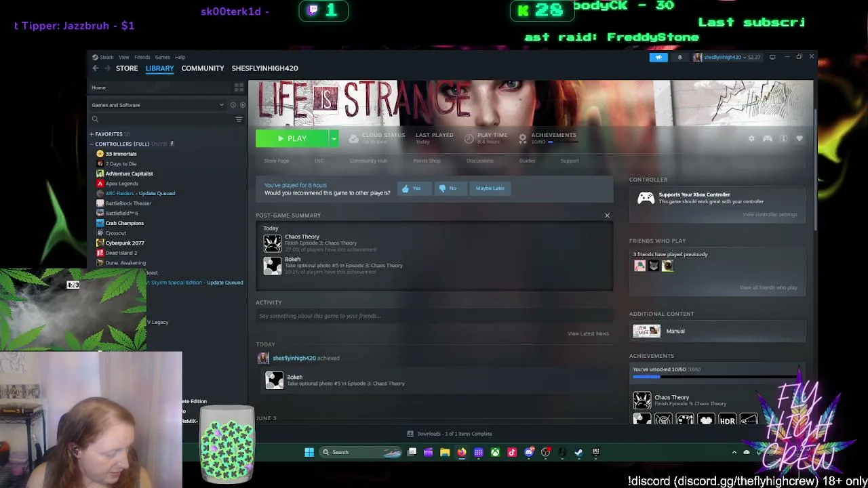Choose Maybe Later for recommendation
The width and height of the screenshot is (868, 488).
pos(490,188)
